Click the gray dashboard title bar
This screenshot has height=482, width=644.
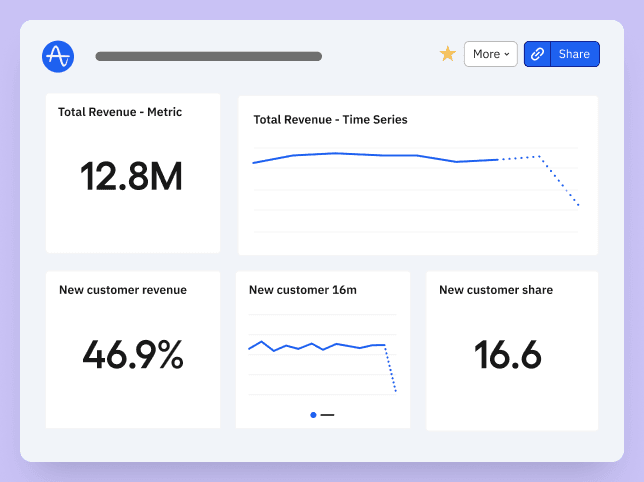(208, 57)
